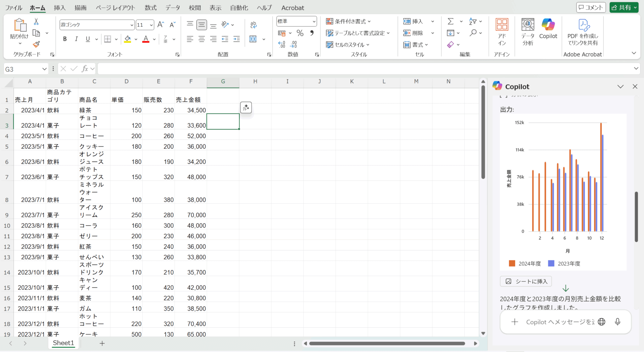Viewport: 644px width, 352px height.
Task: Click Copilot icon in ribbon
Action: (x=548, y=29)
